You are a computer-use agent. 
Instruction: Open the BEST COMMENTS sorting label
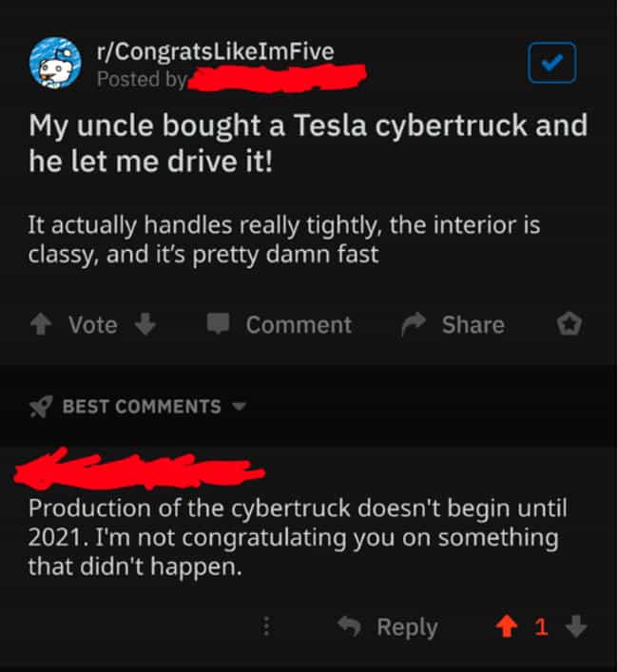click(x=142, y=406)
